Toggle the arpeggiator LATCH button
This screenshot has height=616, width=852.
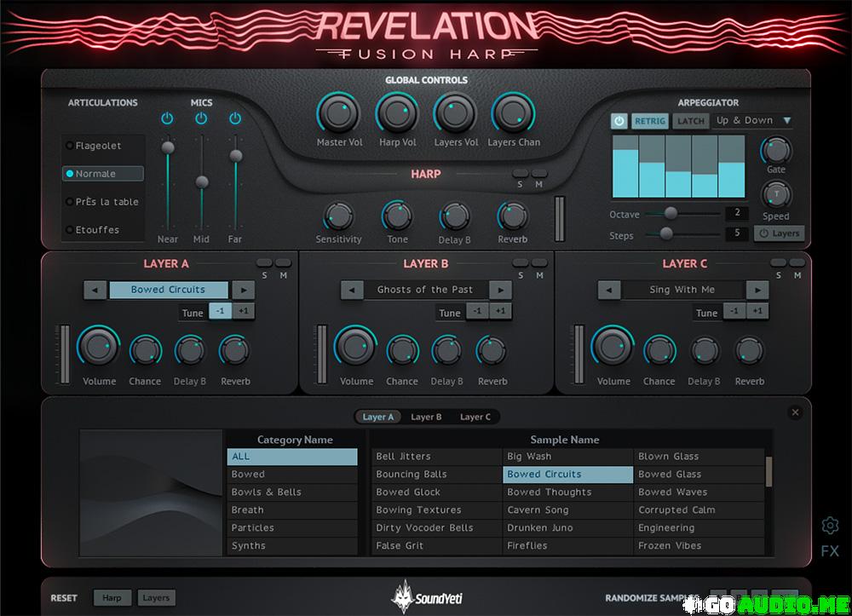[x=690, y=121]
